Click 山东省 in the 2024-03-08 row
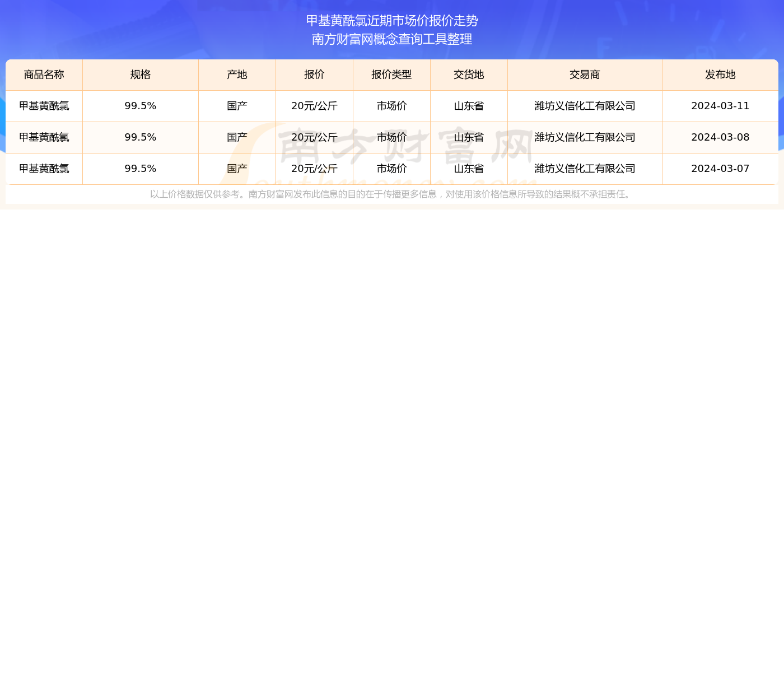The height and width of the screenshot is (675, 784). (469, 137)
